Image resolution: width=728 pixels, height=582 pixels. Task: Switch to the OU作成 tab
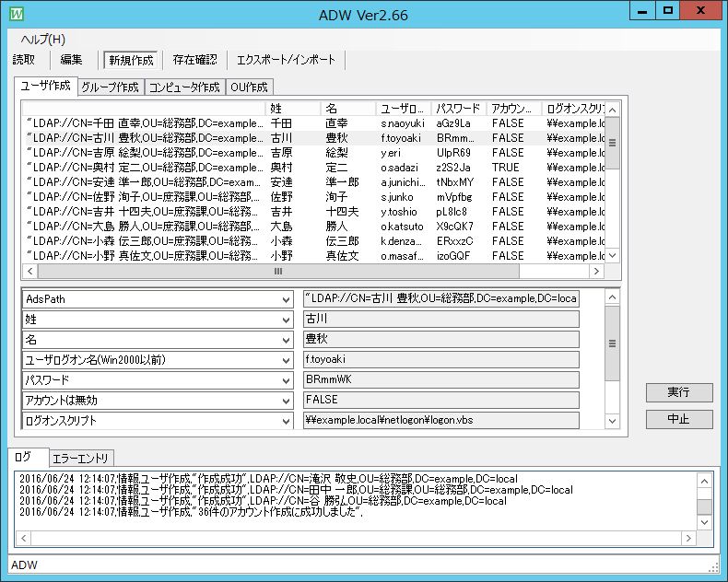click(x=249, y=87)
